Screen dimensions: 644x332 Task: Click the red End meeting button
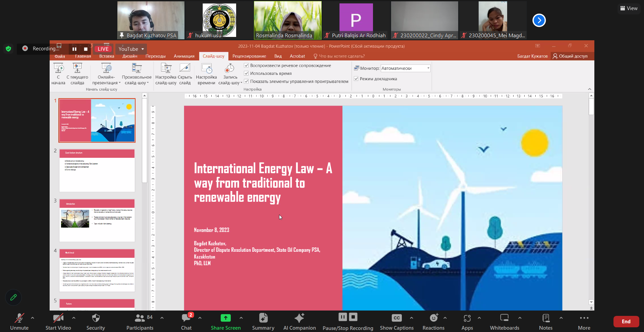click(626, 322)
